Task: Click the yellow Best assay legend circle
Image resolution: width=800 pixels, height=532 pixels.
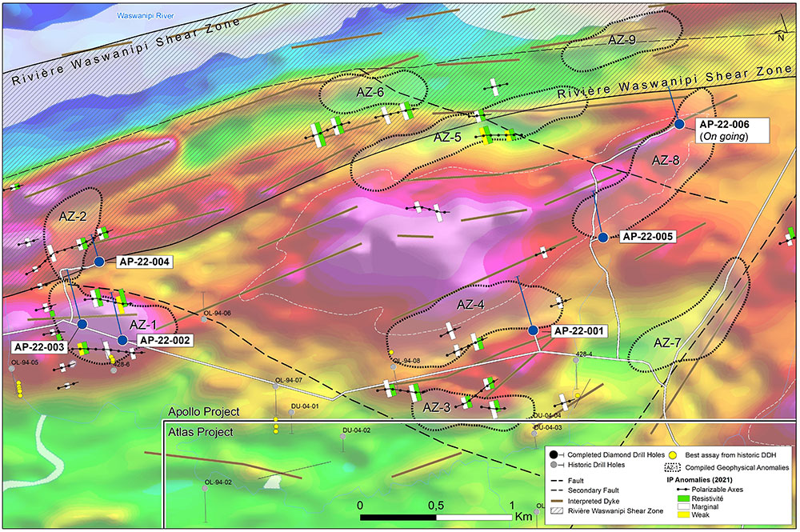Action: [x=673, y=454]
